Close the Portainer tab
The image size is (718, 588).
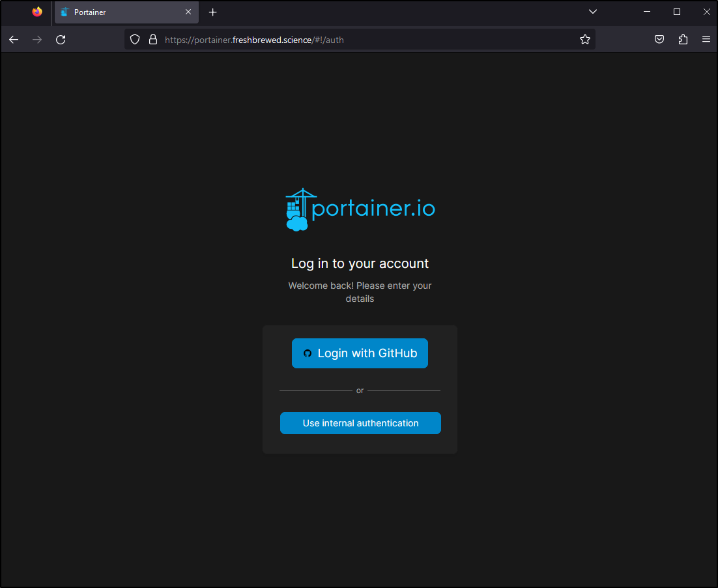pos(188,12)
